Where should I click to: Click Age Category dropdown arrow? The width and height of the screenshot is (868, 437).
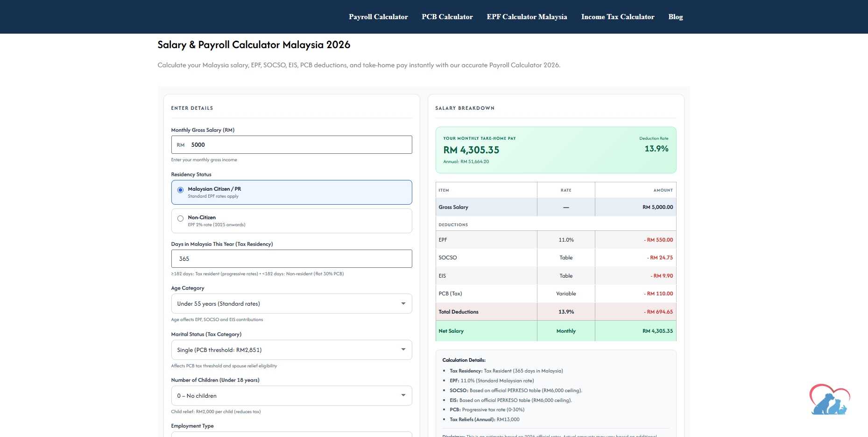pyautogui.click(x=403, y=304)
